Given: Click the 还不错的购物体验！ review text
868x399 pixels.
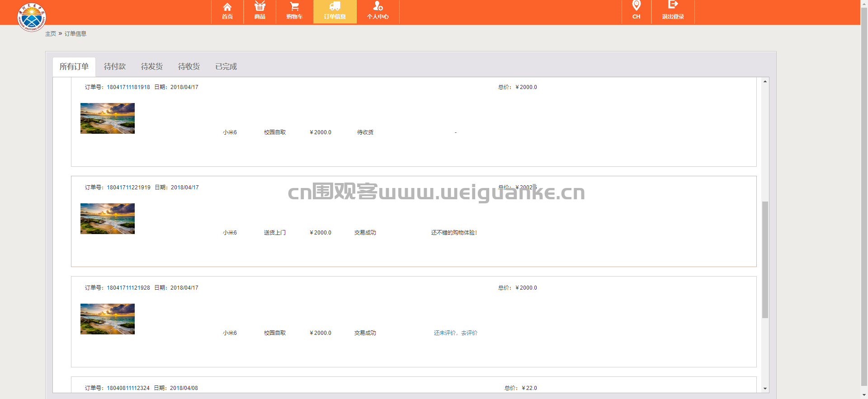Looking at the screenshot, I should tap(454, 233).
